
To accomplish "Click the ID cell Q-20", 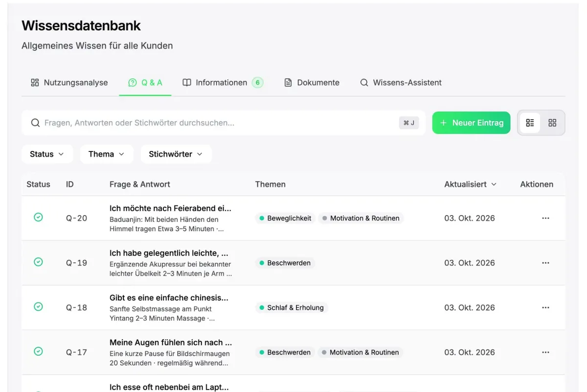I will [77, 218].
